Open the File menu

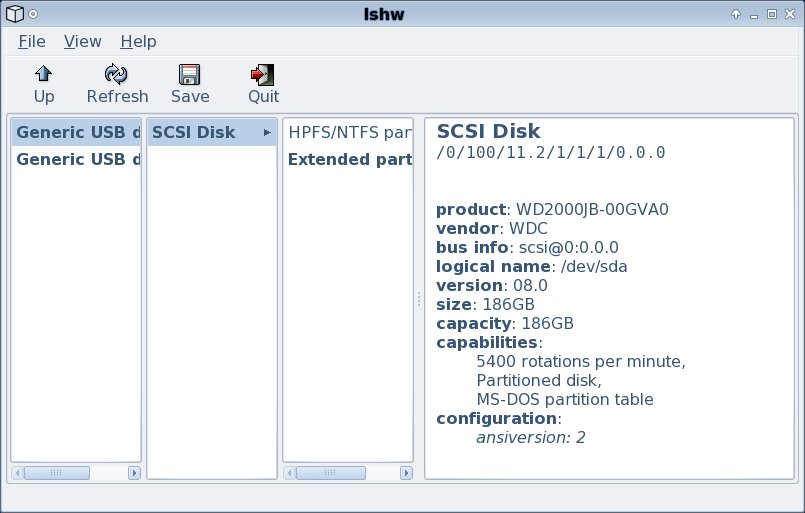[32, 41]
